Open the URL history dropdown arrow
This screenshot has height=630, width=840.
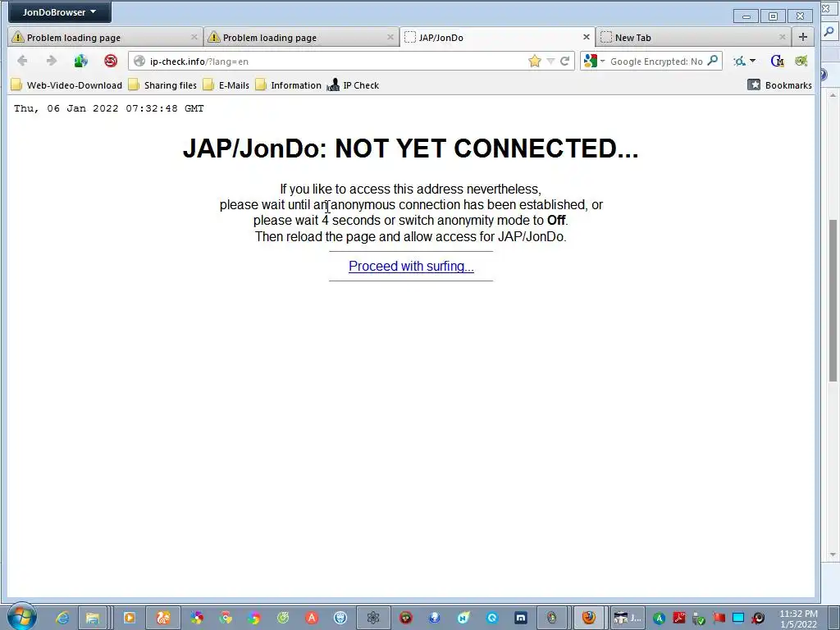(550, 61)
